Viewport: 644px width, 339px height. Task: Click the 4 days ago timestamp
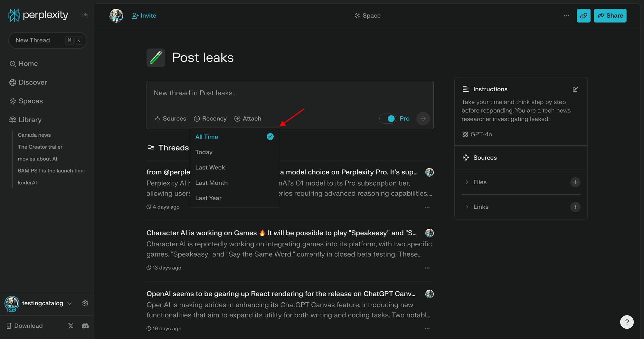[x=163, y=207]
